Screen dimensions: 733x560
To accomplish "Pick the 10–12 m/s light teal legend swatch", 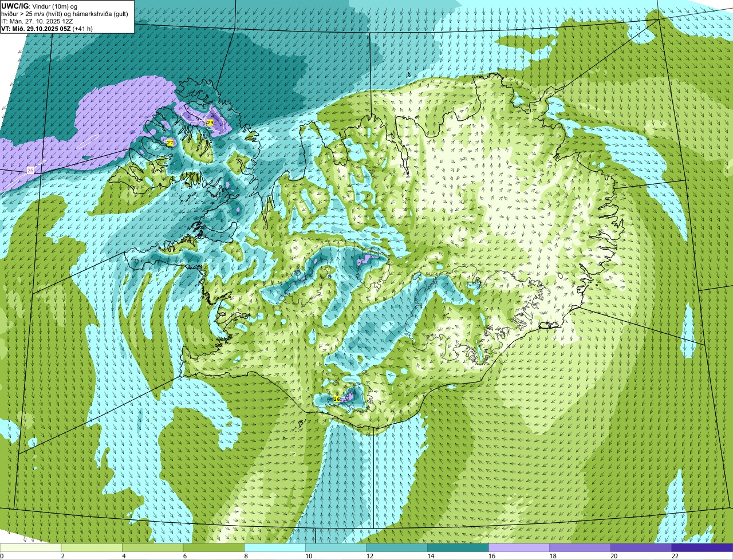I will pos(336,547).
